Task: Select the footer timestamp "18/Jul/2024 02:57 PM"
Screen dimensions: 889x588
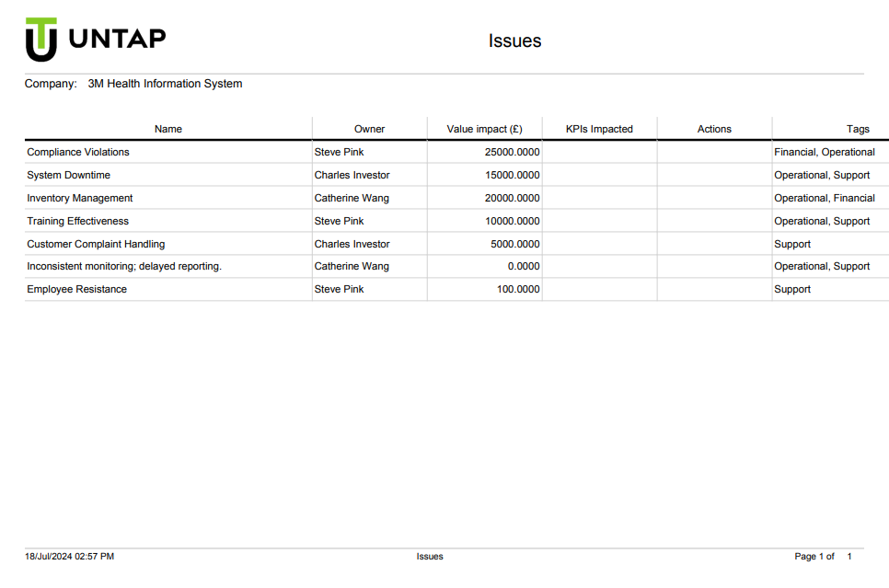Action: click(69, 557)
